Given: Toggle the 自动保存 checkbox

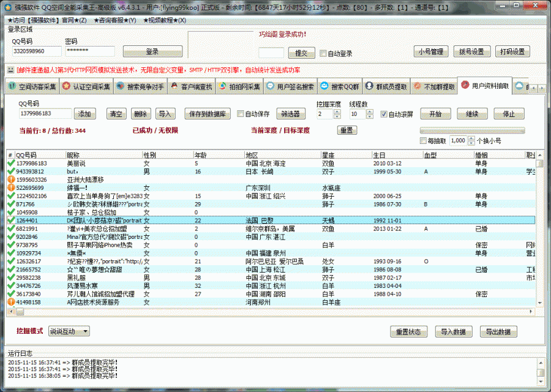Looking at the screenshot, I should [241, 114].
